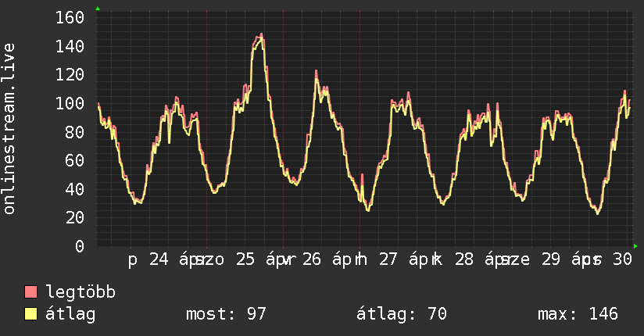Click the y-axis label 20
Image resolution: width=644 pixels, height=336 pixels.
(x=75, y=218)
